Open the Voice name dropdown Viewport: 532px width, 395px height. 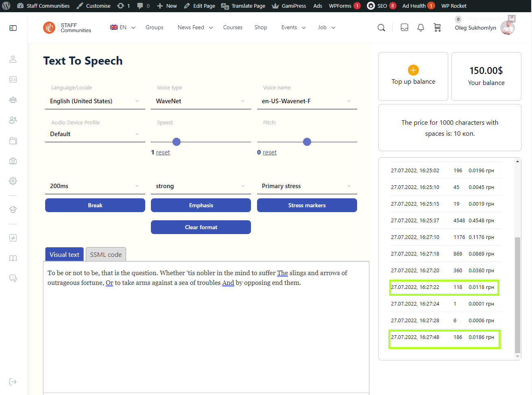[307, 101]
